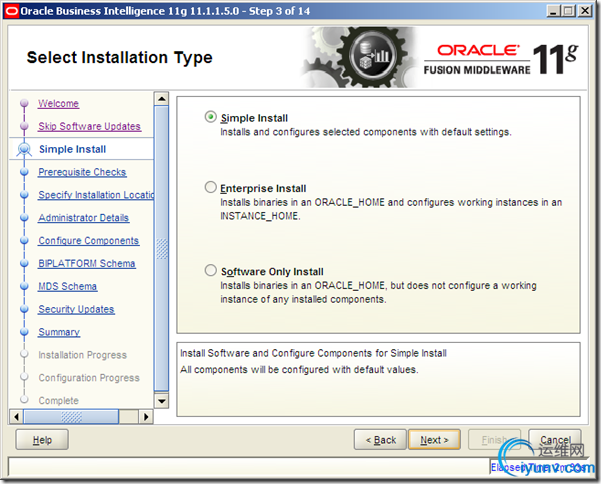Click the Installation Progress step bullet
601x484 pixels.
[25, 354]
